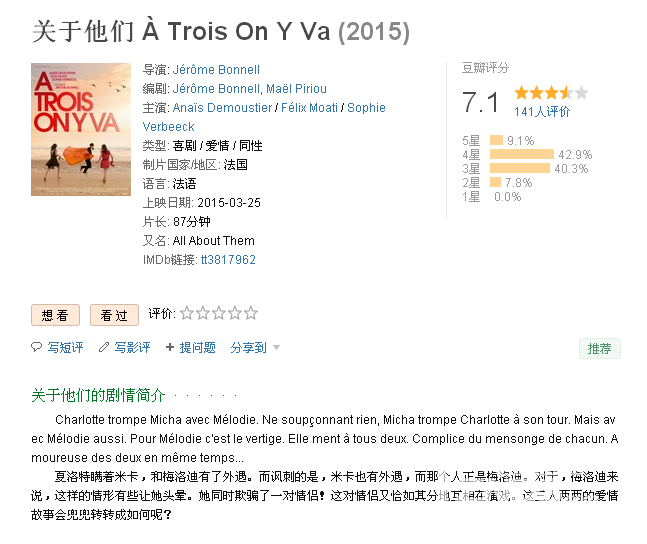Open the 141人评价 ratings link
647x544 pixels.
tap(542, 112)
